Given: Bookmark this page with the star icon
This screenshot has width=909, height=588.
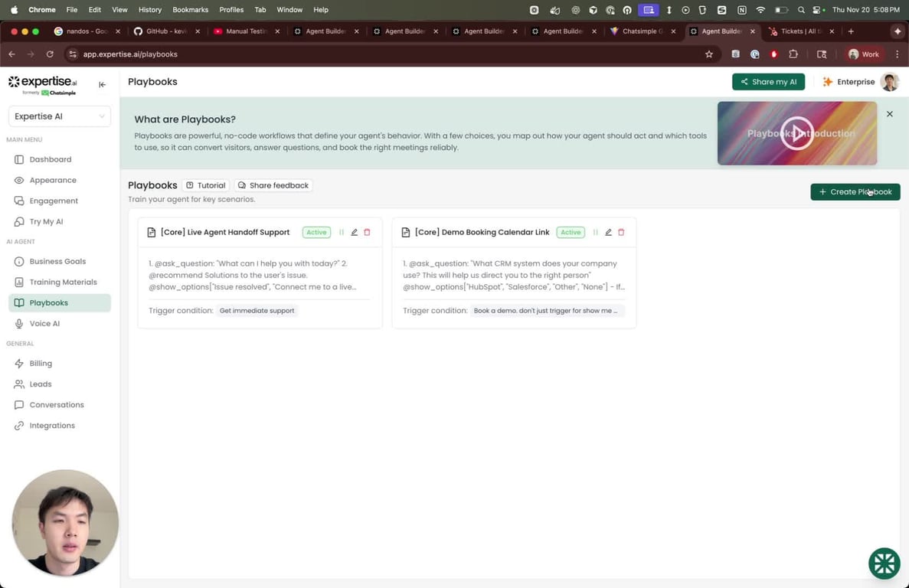Looking at the screenshot, I should [x=708, y=54].
